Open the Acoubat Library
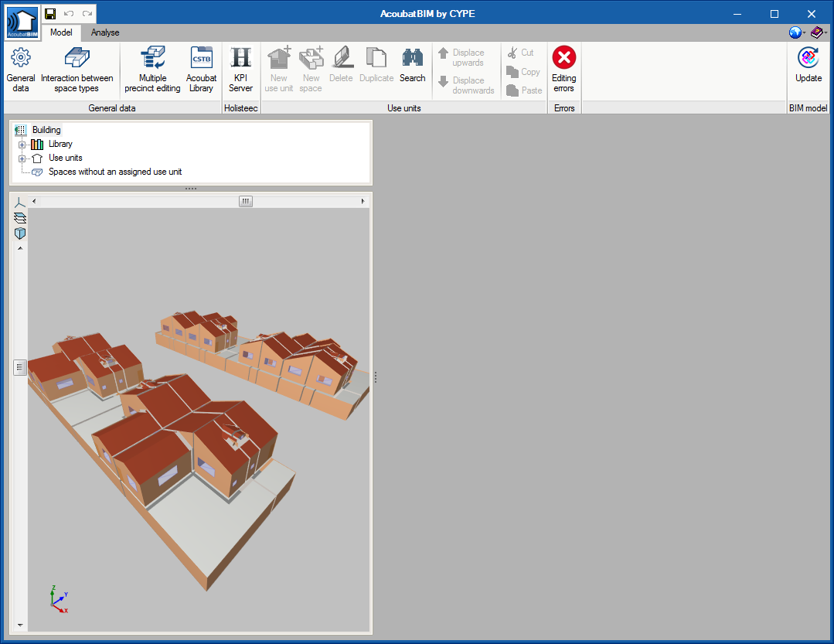This screenshot has width=834, height=644. coord(201,68)
